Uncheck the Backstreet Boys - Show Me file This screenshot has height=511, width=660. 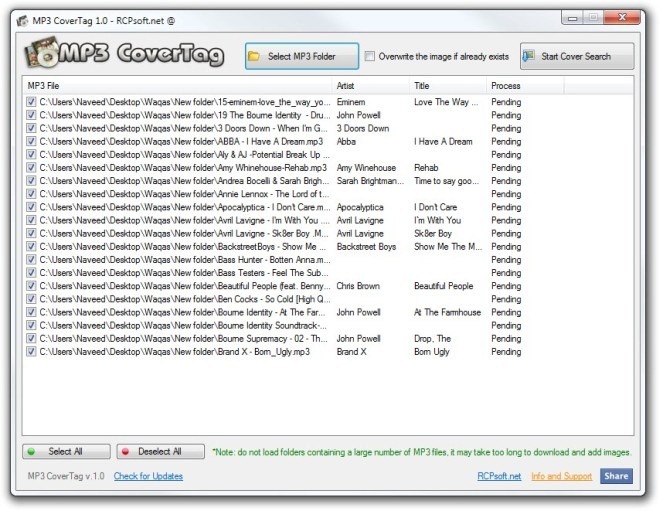(31, 246)
